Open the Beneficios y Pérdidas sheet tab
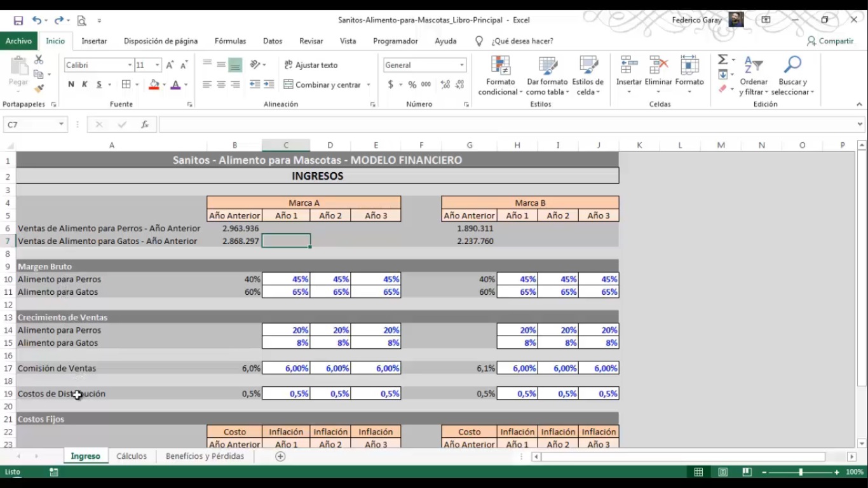 pyautogui.click(x=205, y=456)
